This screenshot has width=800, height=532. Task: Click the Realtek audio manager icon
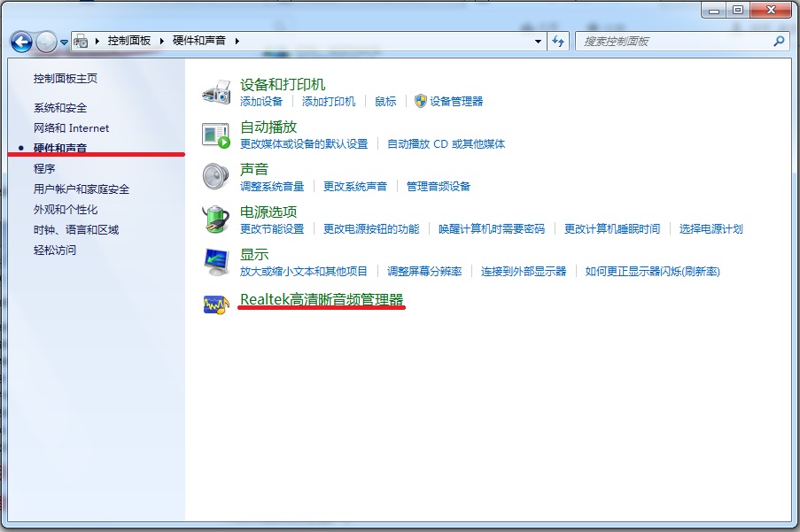click(216, 305)
